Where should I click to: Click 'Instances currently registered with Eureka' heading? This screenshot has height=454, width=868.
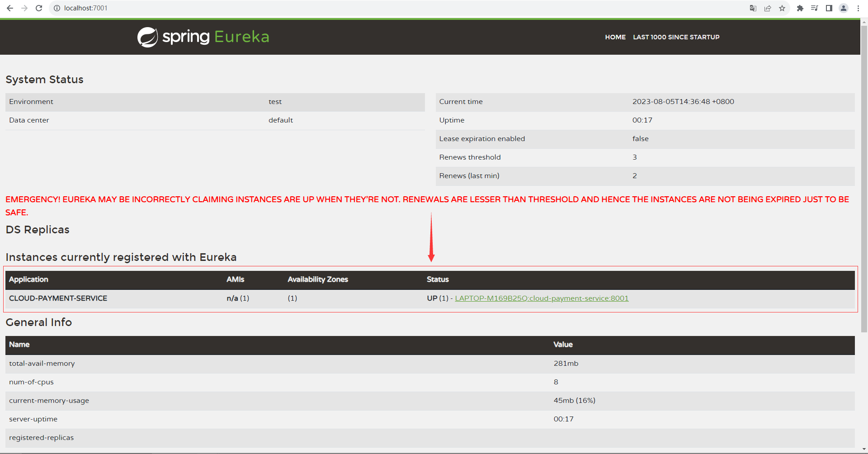(121, 257)
